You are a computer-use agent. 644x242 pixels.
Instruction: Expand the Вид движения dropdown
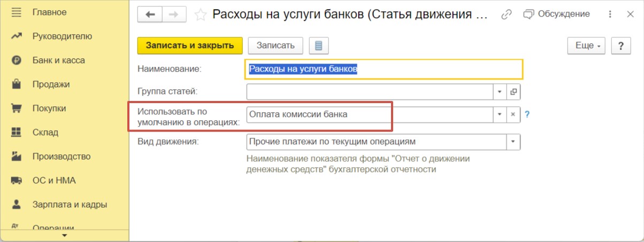[513, 142]
